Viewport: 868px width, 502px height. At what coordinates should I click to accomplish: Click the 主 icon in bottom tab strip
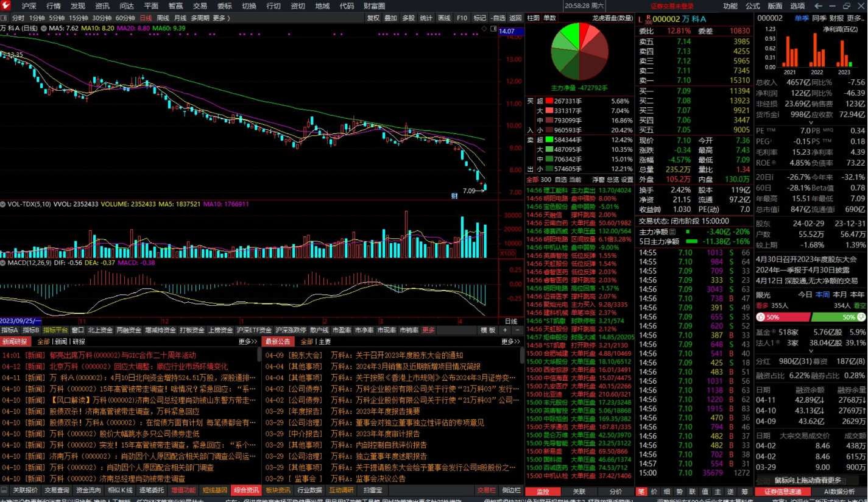click(x=718, y=491)
